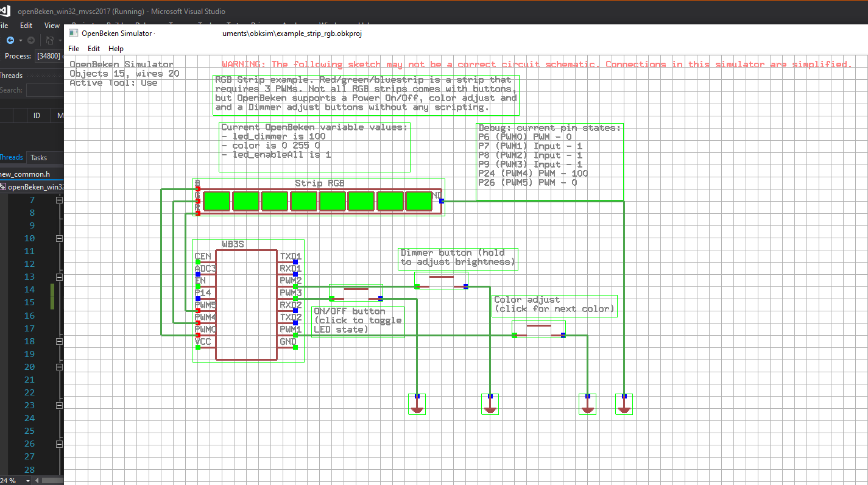Collapse code block at line 20
Screen dimensions: 868x485
(x=60, y=367)
